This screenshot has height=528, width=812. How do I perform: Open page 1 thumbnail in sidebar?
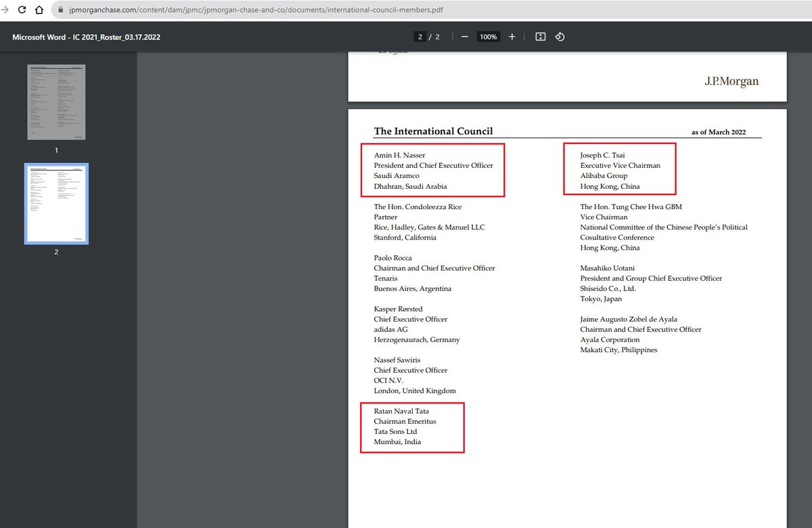56,102
